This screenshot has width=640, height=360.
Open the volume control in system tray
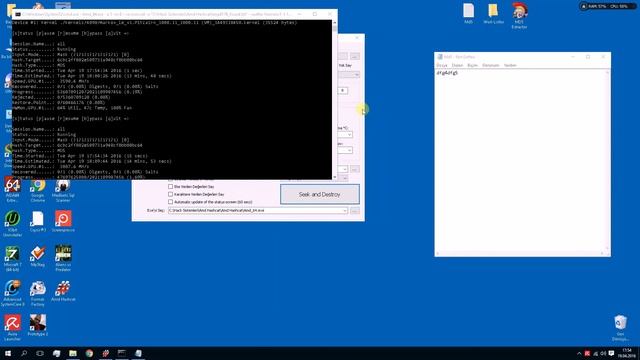tap(603, 353)
